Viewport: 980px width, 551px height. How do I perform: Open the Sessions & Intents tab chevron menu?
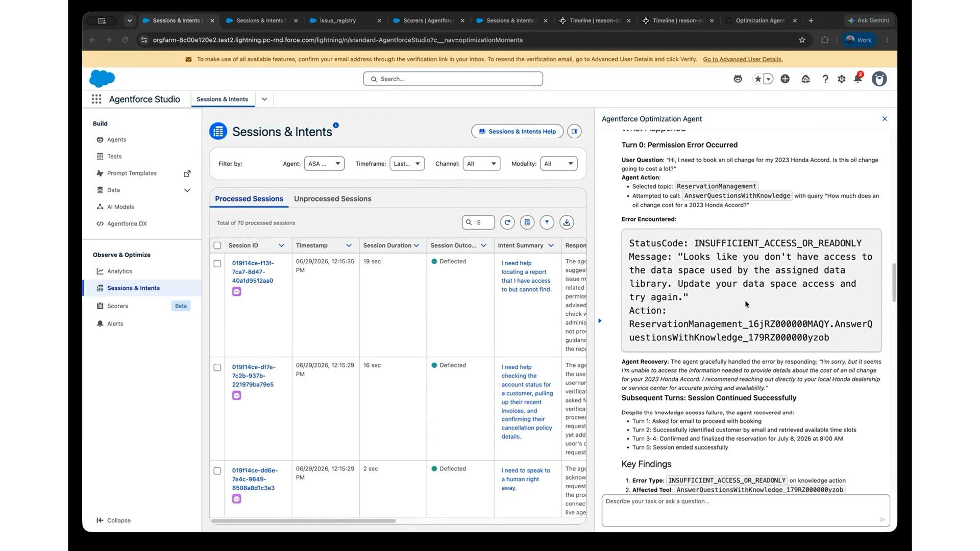(x=264, y=99)
